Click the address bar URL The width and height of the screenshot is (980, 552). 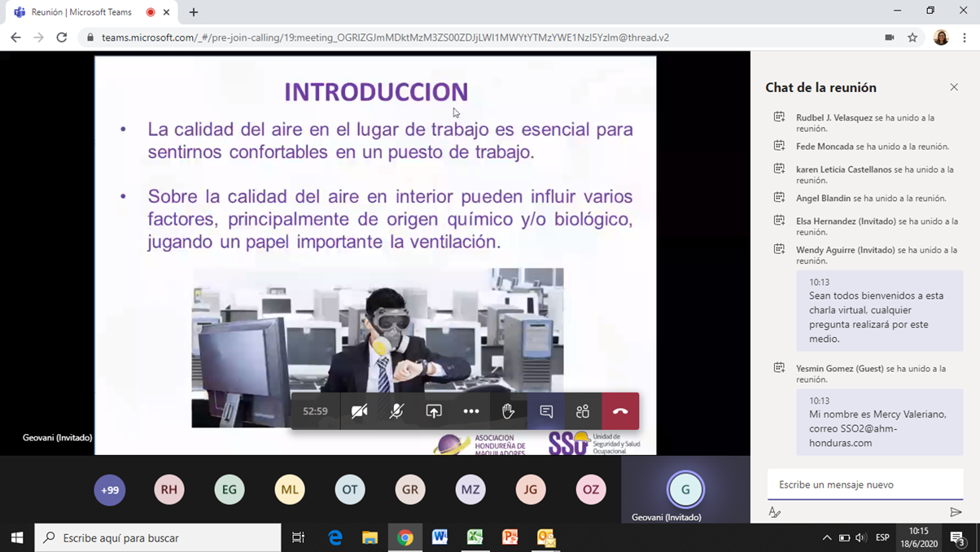click(x=386, y=37)
